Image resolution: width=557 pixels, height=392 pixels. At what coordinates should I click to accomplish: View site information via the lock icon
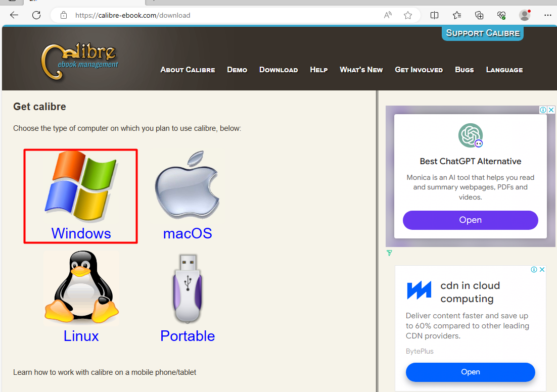(64, 15)
